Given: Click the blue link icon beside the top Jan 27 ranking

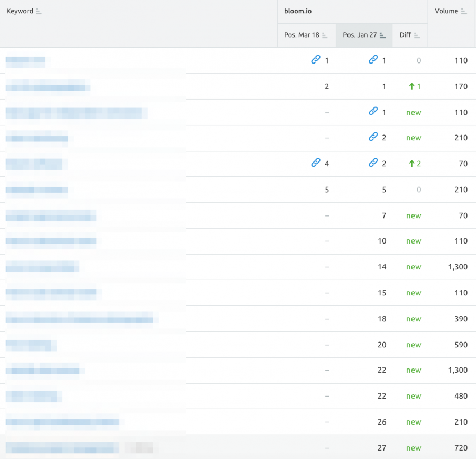Looking at the screenshot, I should click(x=373, y=60).
